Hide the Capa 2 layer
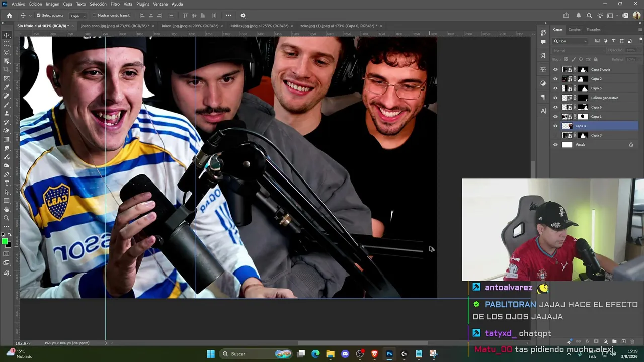The height and width of the screenshot is (362, 644). [555, 79]
